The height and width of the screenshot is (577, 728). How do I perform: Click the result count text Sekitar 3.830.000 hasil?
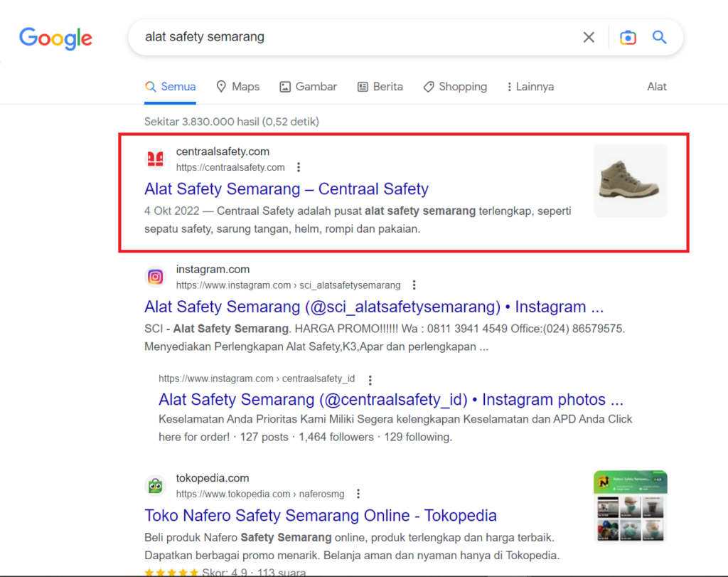232,122
